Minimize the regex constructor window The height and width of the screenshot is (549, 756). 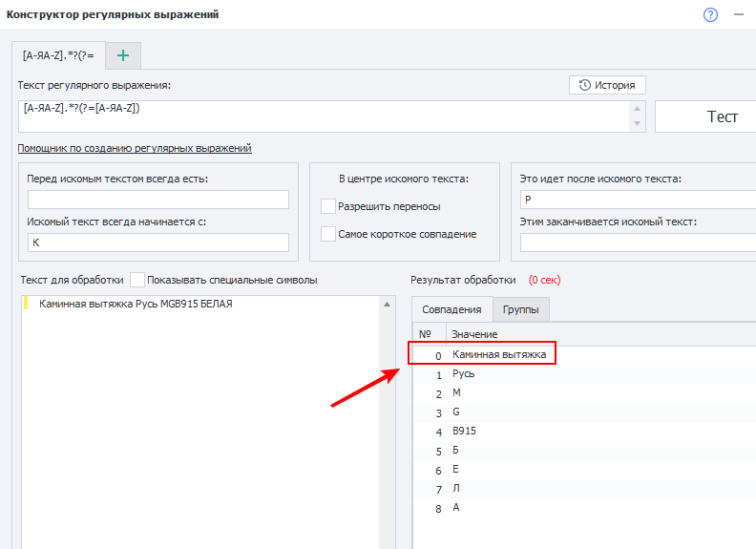[739, 14]
